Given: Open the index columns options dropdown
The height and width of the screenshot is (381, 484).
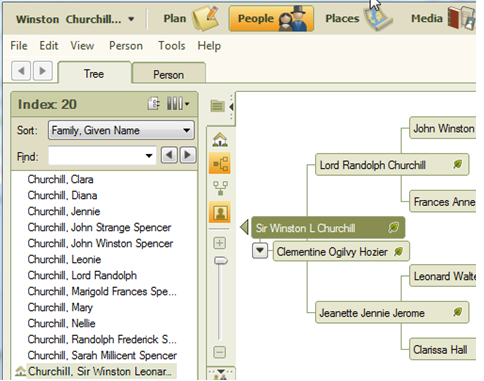Looking at the screenshot, I should pos(178,104).
